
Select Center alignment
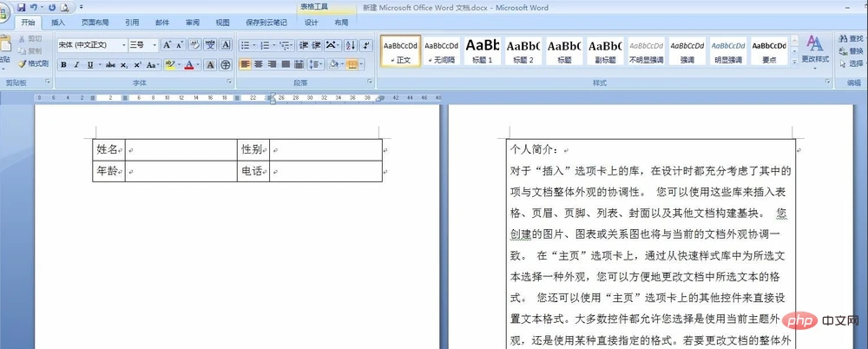point(259,65)
